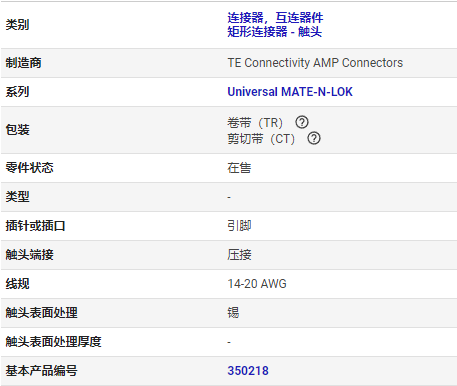Select the 14-20 AWG wire gauge value
The width and height of the screenshot is (457, 386).
(257, 284)
